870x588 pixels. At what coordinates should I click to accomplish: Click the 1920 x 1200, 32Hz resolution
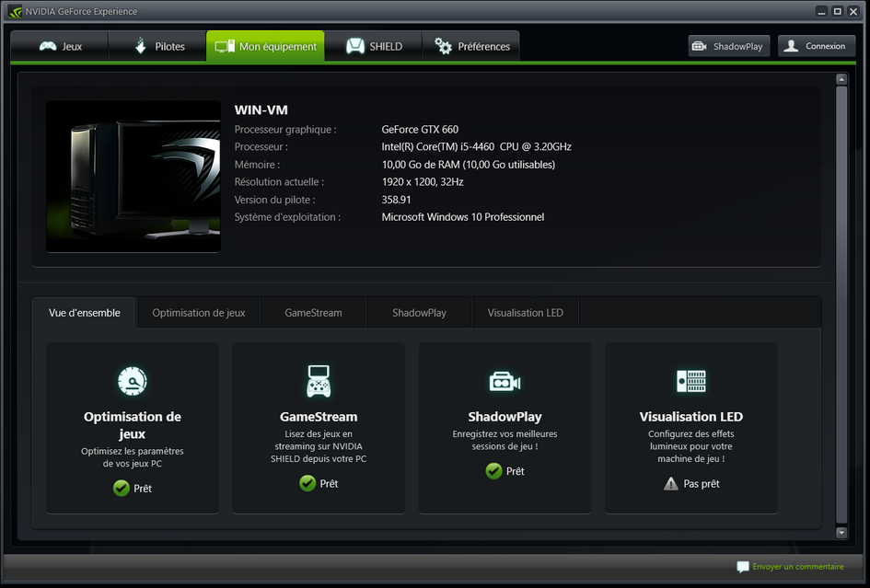pos(423,182)
